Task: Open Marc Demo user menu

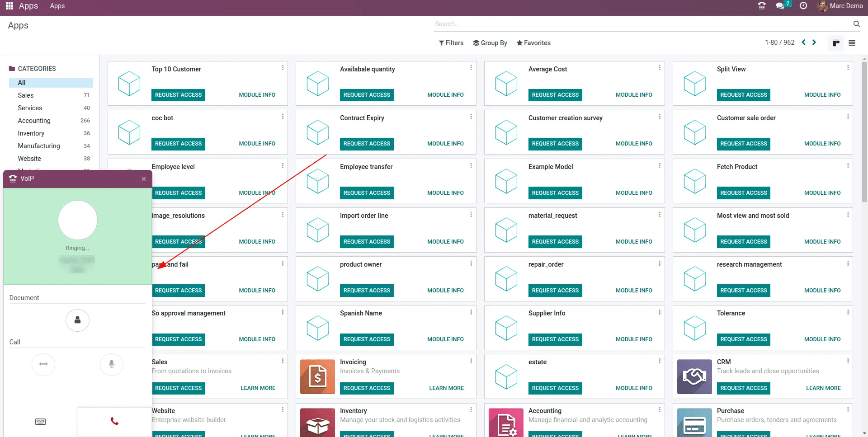Action: 841,6
